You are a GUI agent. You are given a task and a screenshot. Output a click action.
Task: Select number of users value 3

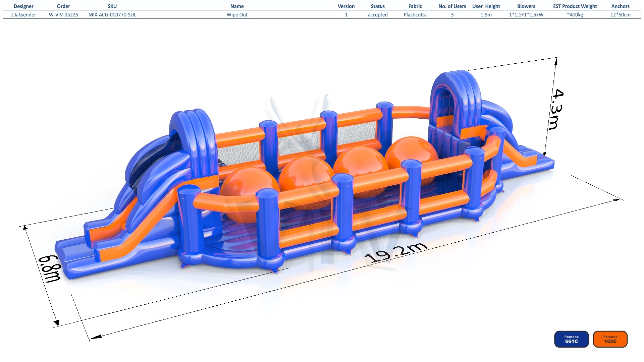[x=452, y=15]
